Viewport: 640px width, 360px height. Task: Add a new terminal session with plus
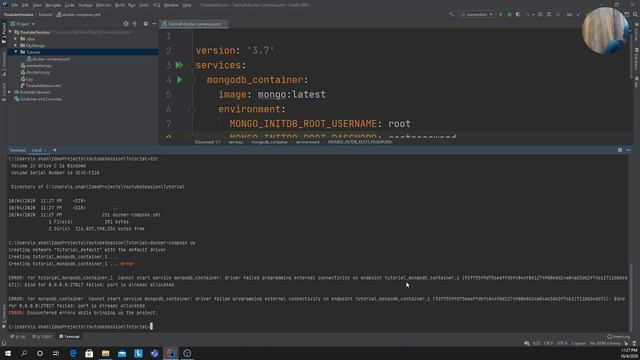[x=55, y=150]
